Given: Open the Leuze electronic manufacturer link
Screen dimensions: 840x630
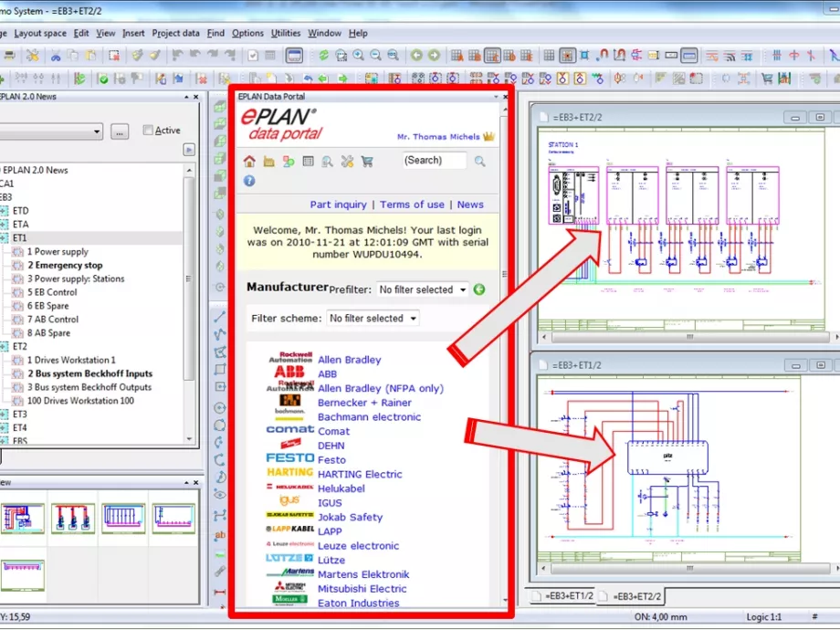Looking at the screenshot, I should [x=358, y=546].
